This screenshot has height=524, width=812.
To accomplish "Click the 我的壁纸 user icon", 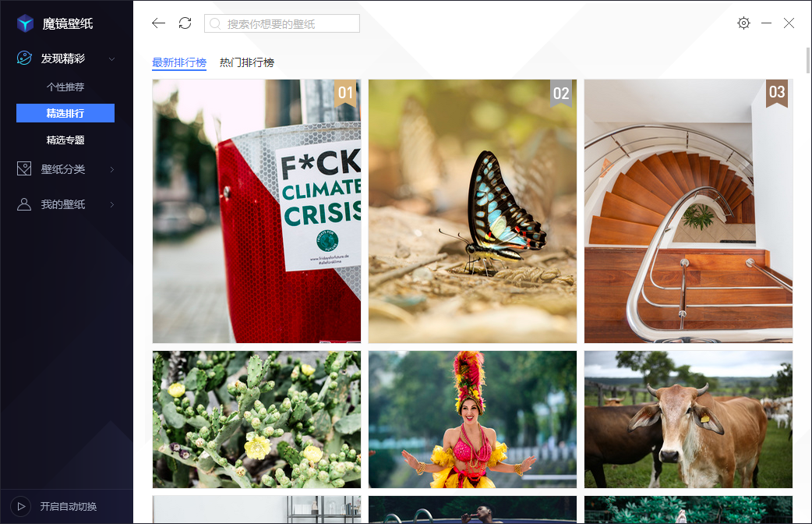I will [24, 204].
